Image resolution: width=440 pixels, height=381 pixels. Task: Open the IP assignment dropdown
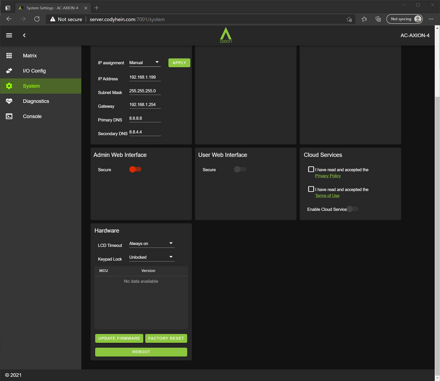tap(145, 63)
